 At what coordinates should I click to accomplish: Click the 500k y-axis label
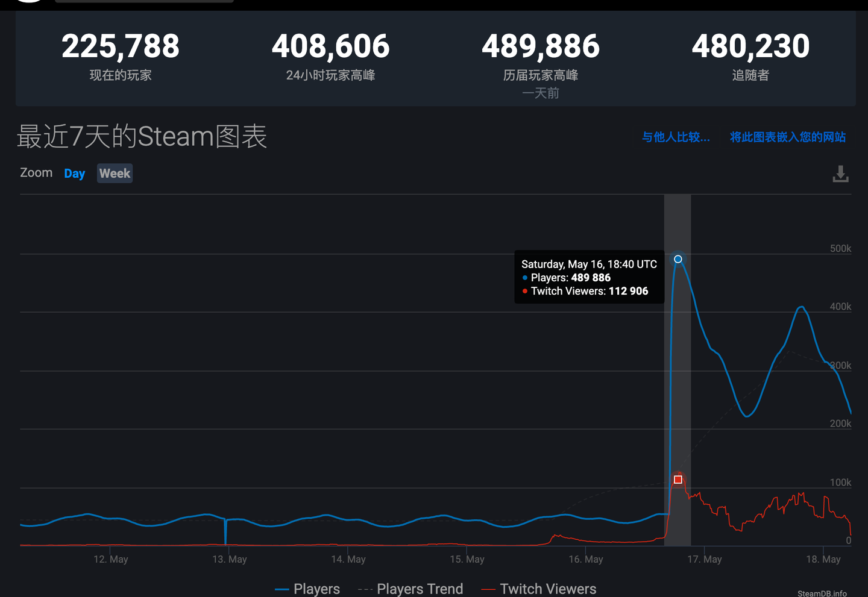pyautogui.click(x=840, y=248)
